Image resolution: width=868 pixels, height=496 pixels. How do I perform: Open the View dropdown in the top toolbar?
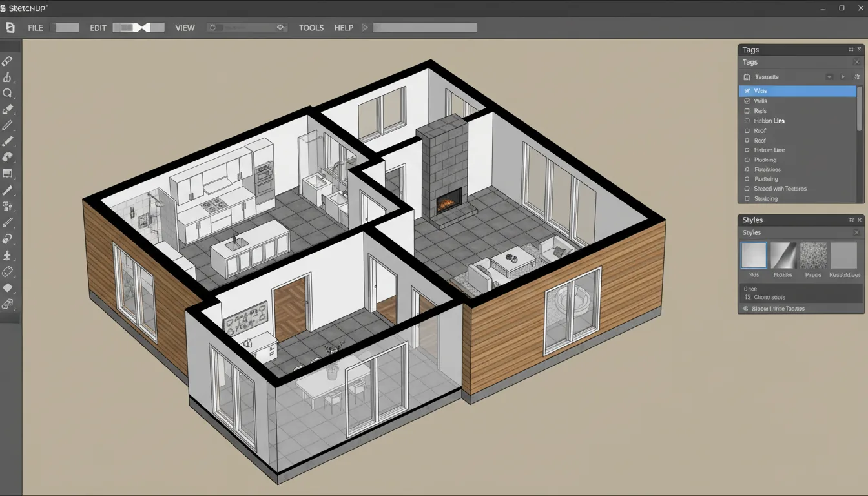[185, 28]
